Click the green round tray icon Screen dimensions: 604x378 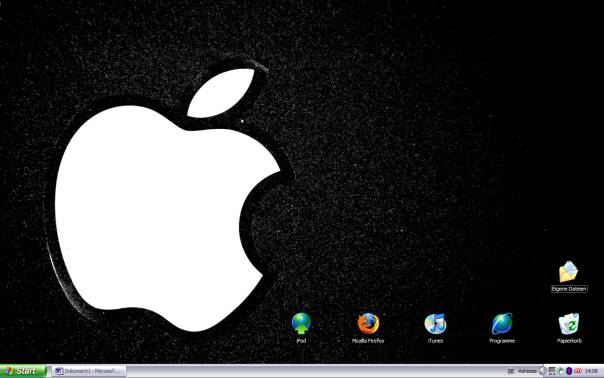[560, 371]
